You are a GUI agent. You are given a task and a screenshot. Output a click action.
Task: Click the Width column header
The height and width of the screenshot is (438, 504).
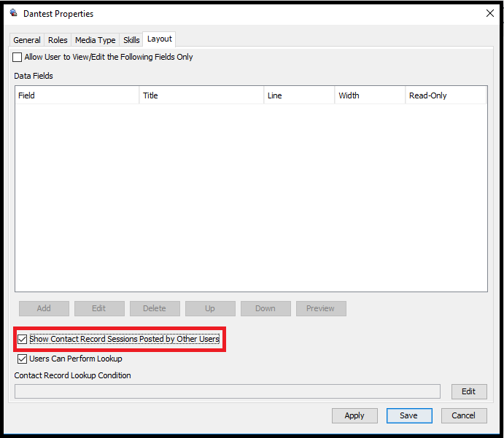click(370, 95)
